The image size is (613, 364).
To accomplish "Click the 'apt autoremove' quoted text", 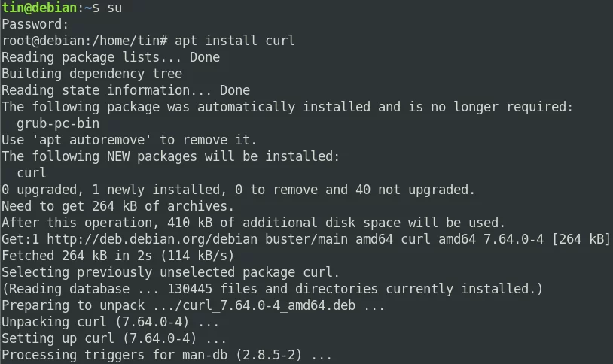I will coord(93,140).
